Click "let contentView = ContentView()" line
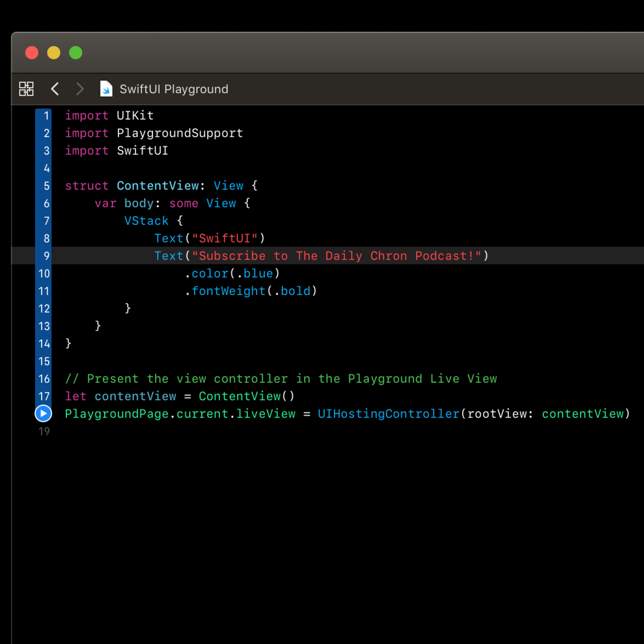Screen dimensions: 644x644 (180, 396)
